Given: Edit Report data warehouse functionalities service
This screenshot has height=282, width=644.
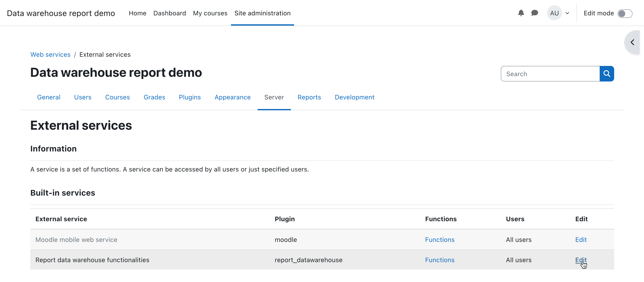Looking at the screenshot, I should pyautogui.click(x=581, y=260).
